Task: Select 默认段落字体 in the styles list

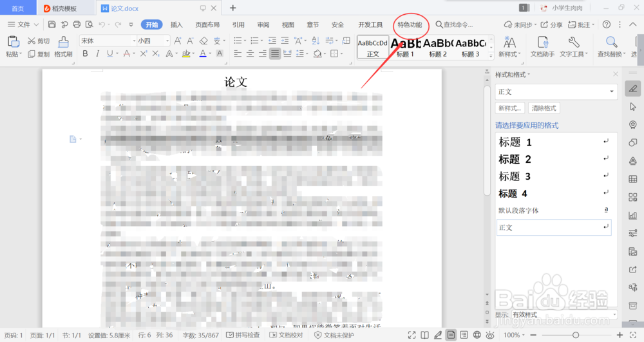Action: click(x=554, y=210)
